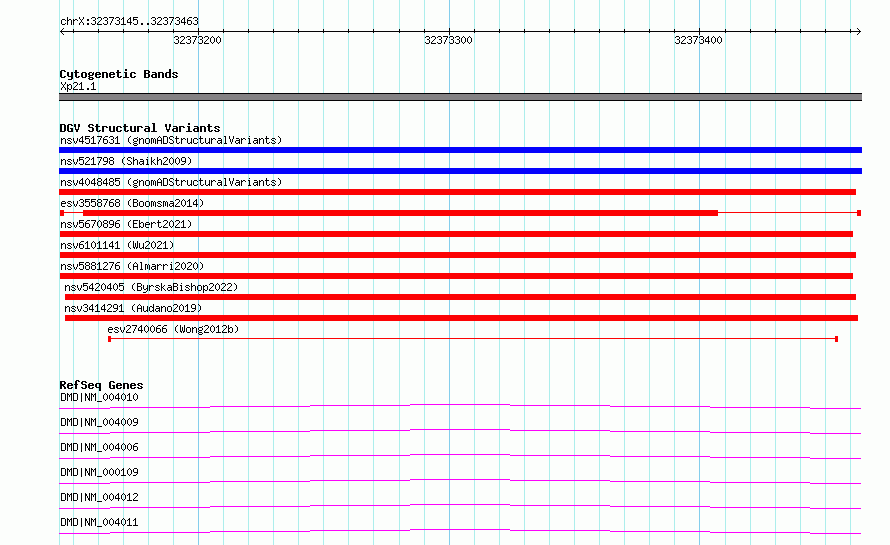
Task: Click the DGV Structural Variants track title
Action: pos(140,128)
